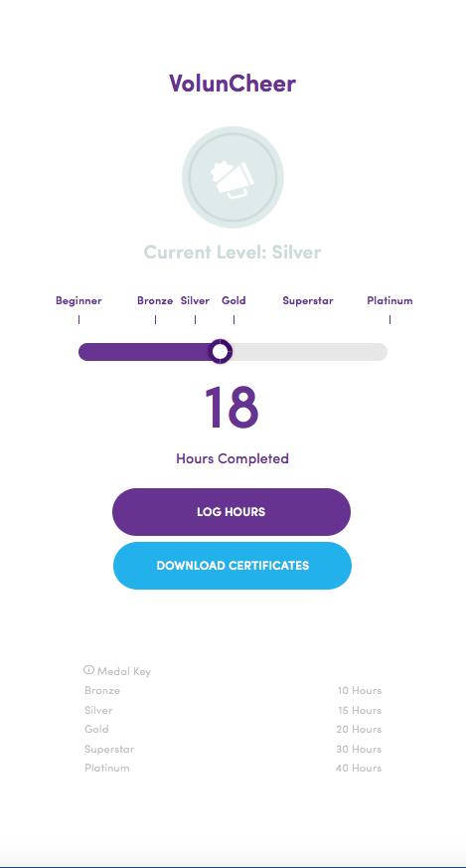
Task: Click the Superstar 30 Hours key row
Action: tap(233, 749)
